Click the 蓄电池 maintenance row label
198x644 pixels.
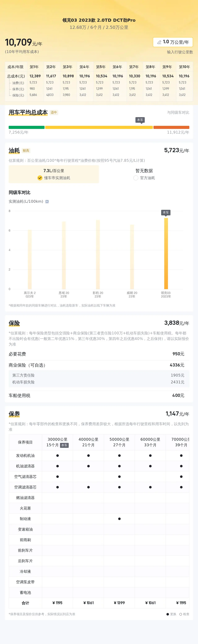(x=25, y=593)
